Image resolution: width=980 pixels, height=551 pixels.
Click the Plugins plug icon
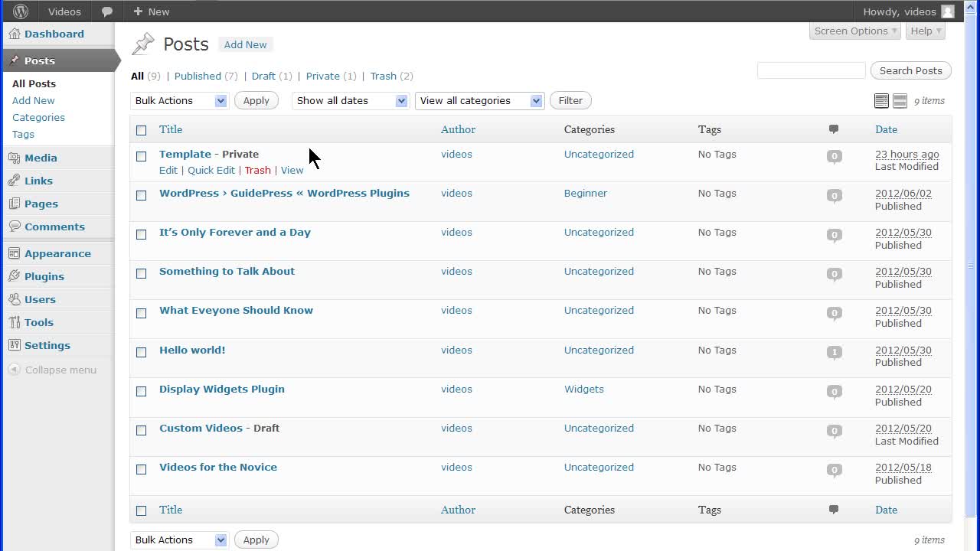coord(15,276)
